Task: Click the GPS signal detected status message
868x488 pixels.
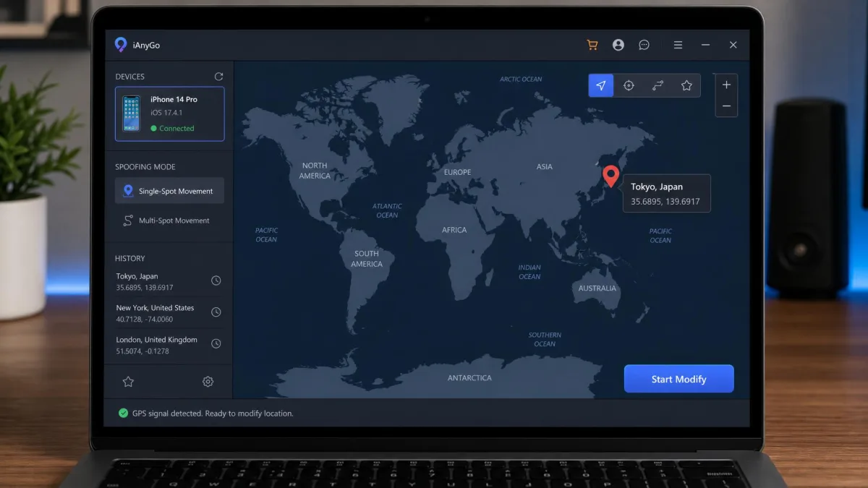Action: tap(213, 414)
